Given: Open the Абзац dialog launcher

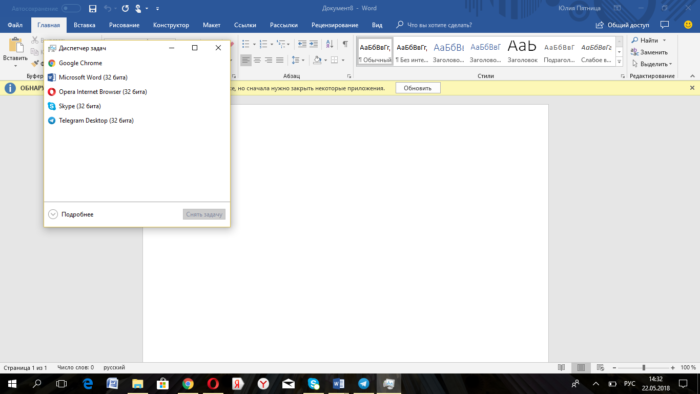Looking at the screenshot, I should [349, 76].
